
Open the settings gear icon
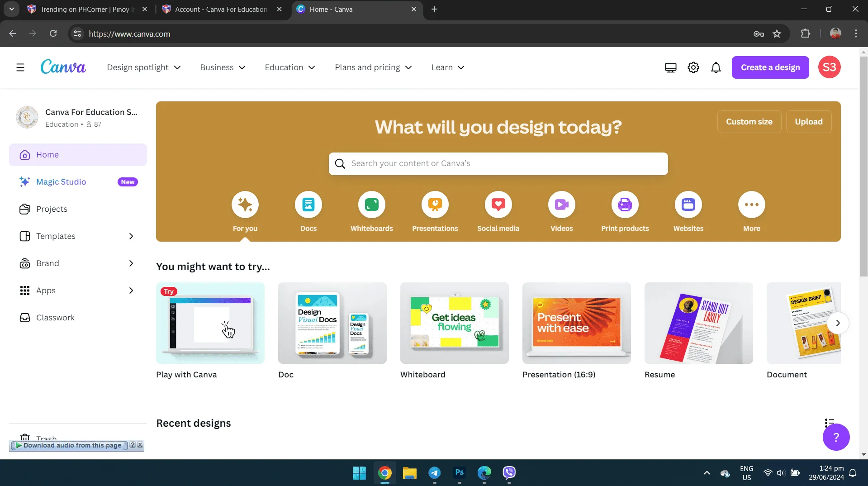(693, 67)
